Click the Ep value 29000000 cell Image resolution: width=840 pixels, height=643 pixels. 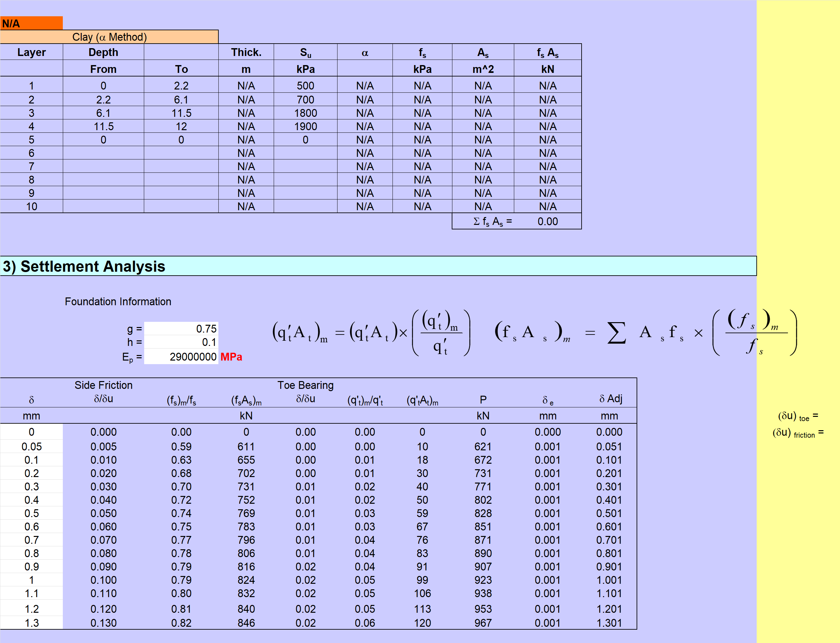click(x=181, y=356)
